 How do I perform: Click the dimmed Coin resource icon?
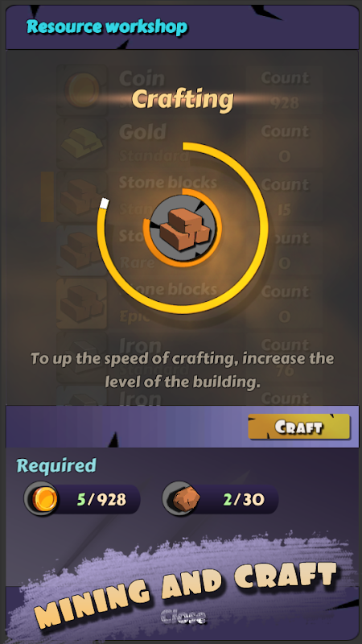click(x=82, y=90)
